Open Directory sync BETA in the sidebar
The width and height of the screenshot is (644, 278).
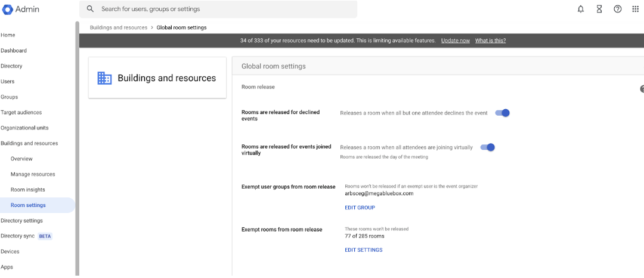click(x=26, y=236)
